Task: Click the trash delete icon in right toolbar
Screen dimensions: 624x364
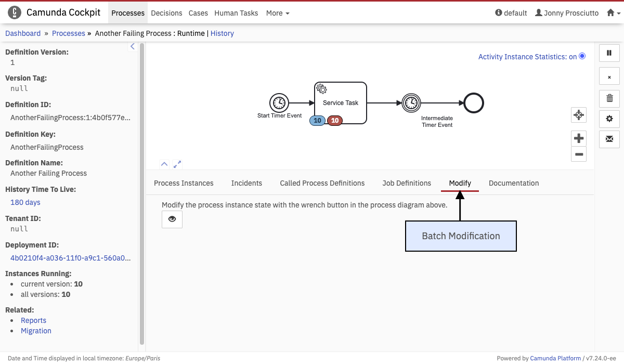Action: pyautogui.click(x=609, y=98)
